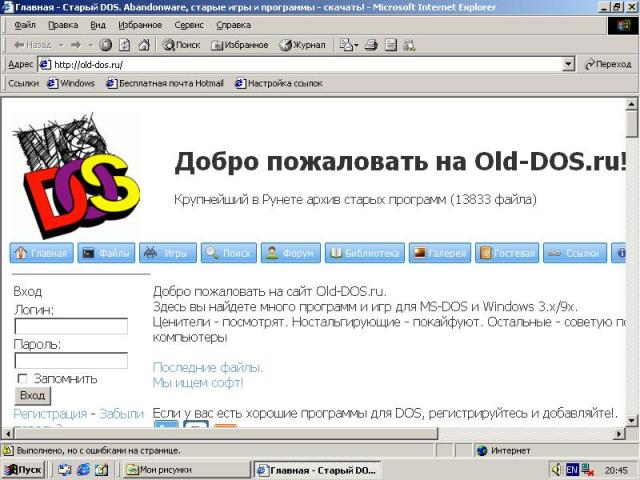
Task: Stop page loading with Stop icon
Action: pyautogui.click(x=105, y=44)
